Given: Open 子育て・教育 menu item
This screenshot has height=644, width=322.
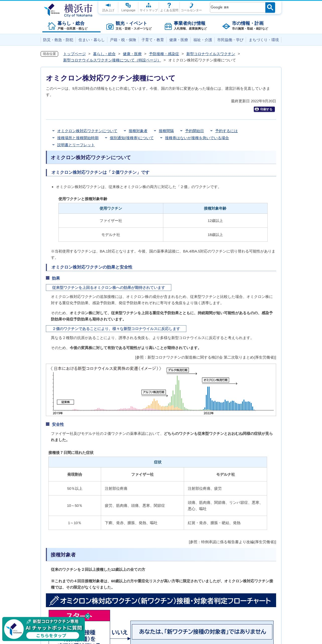Looking at the screenshot, I should click(x=152, y=40).
